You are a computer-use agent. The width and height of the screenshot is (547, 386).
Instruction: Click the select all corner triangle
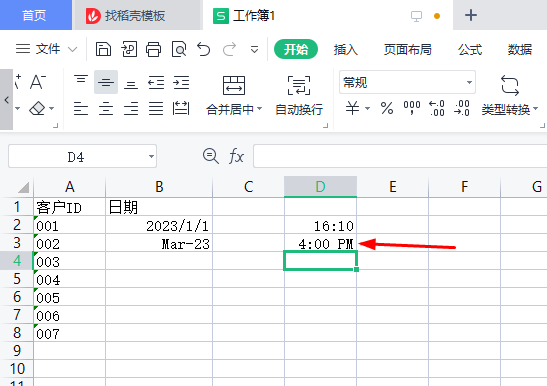point(23,187)
